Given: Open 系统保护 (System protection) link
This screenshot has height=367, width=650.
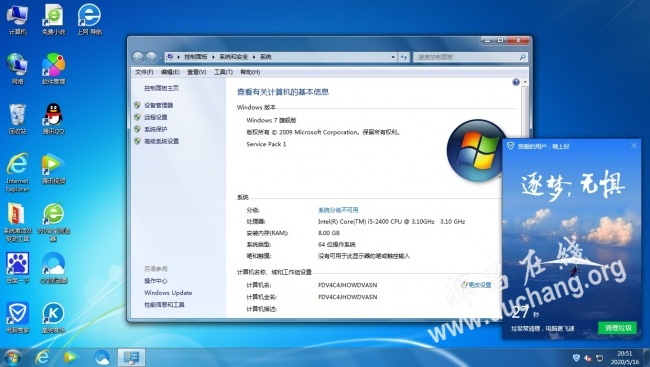Looking at the screenshot, I should [x=155, y=129].
